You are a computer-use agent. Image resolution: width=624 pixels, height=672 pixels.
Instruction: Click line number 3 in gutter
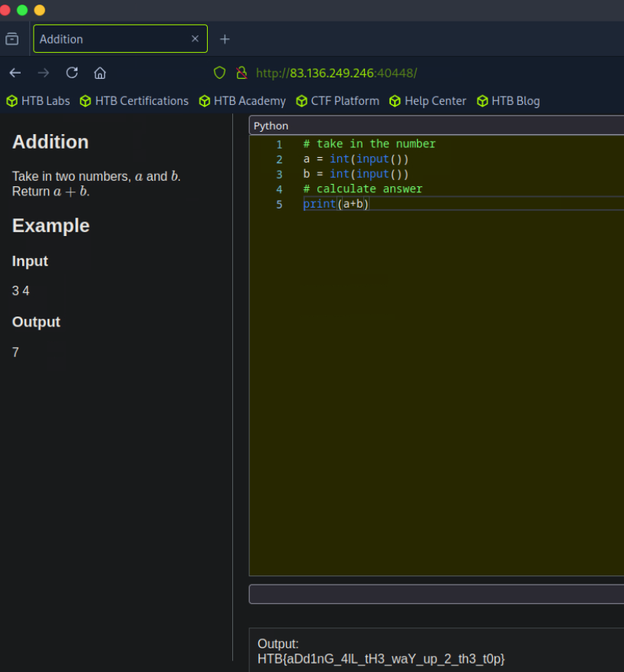[x=279, y=175]
